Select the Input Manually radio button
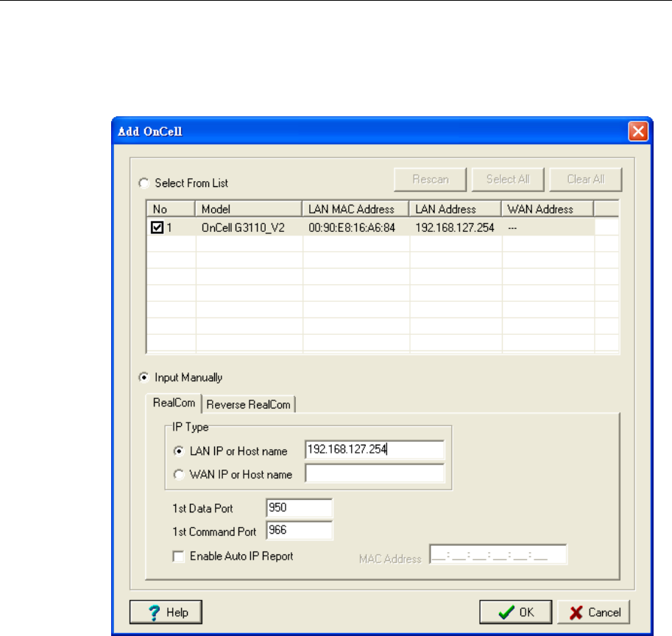 coord(145,378)
